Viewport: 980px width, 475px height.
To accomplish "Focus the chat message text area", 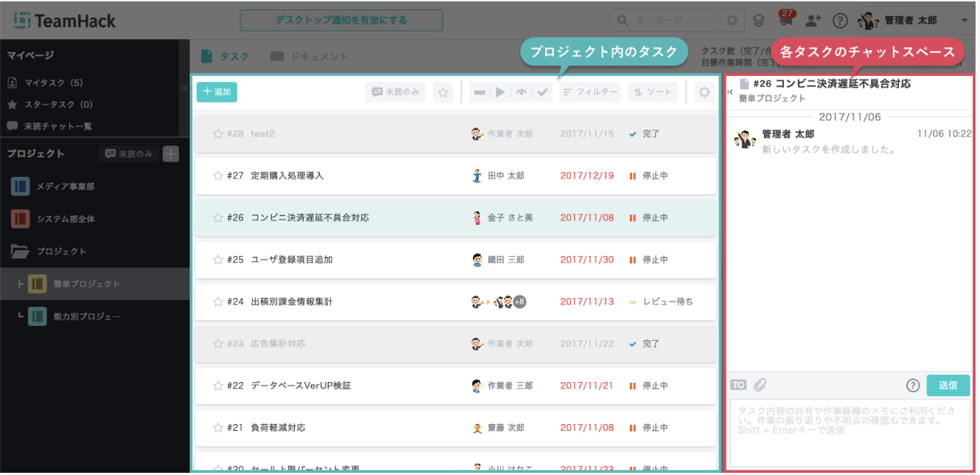I will point(850,433).
